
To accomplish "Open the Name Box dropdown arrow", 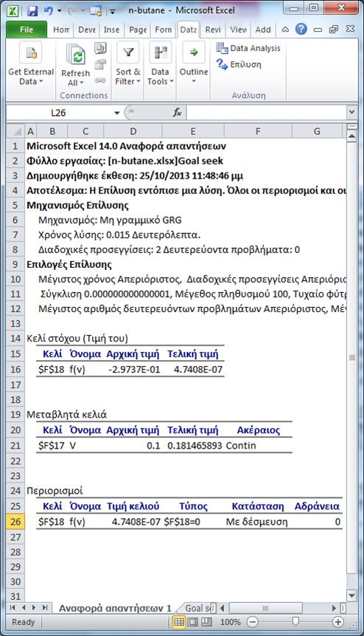I will (116, 113).
